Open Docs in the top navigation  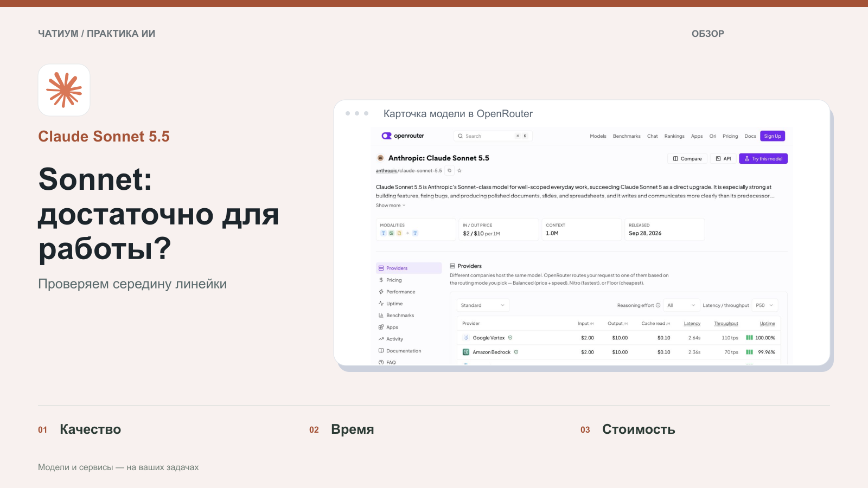(x=750, y=136)
